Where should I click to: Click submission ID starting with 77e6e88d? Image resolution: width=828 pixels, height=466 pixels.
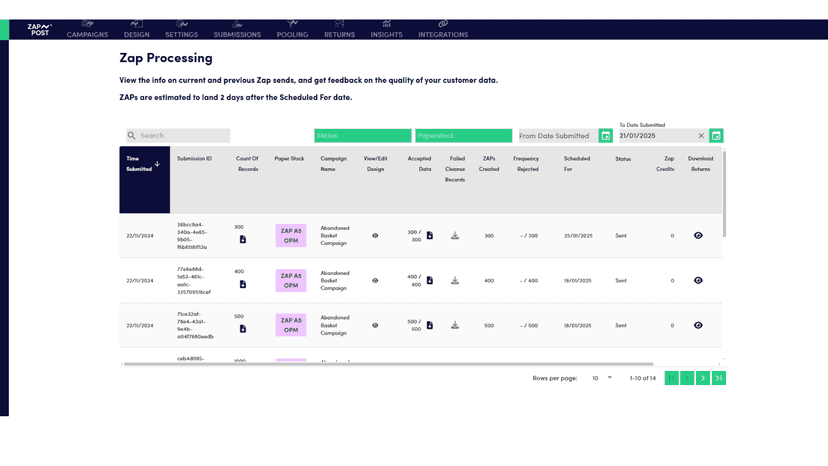[194, 281]
